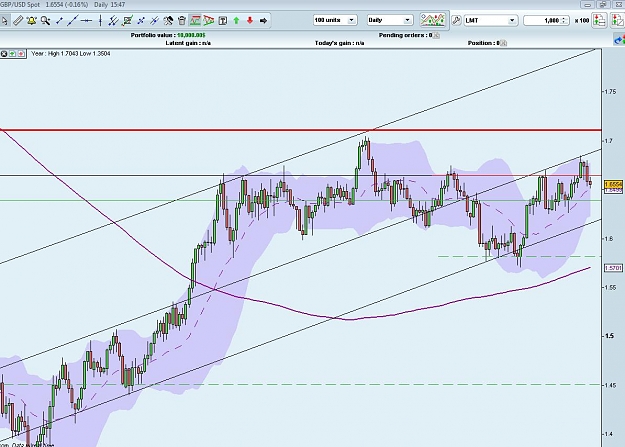This screenshot has width=625, height=447.
Task: Click the buy/sell order ticket icon
Action: tap(599, 20)
